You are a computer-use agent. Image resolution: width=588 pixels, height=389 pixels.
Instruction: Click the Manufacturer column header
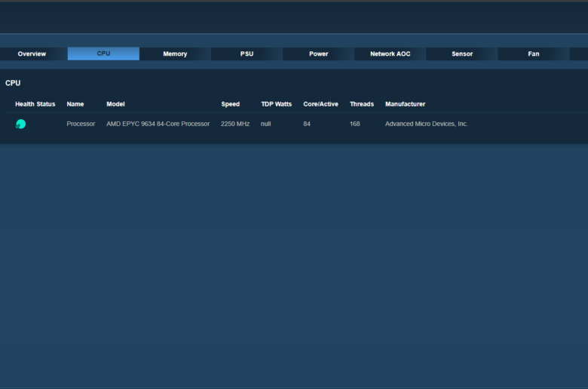405,104
